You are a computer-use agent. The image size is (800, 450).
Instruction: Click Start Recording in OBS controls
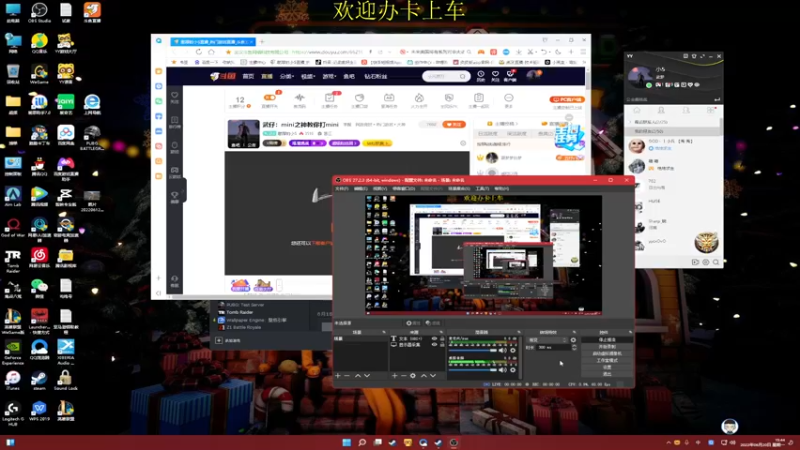[x=607, y=346]
